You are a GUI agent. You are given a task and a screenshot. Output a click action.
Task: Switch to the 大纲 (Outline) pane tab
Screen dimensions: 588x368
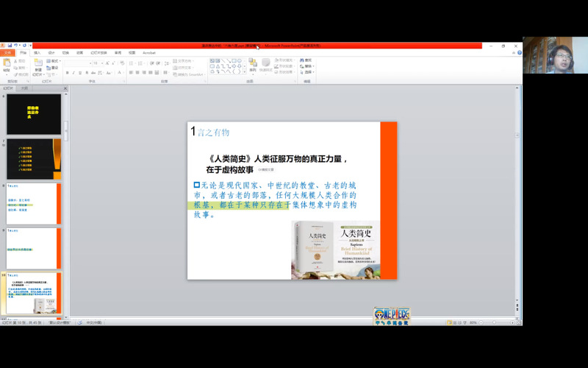[24, 88]
